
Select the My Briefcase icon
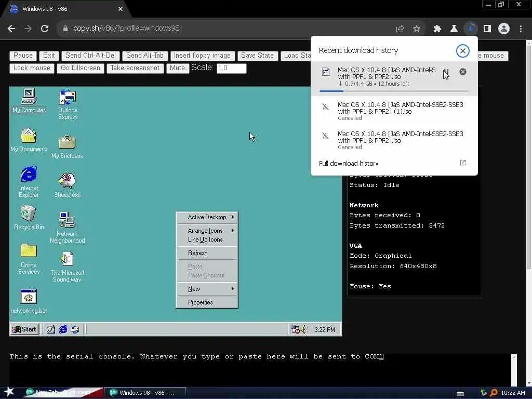[67, 146]
